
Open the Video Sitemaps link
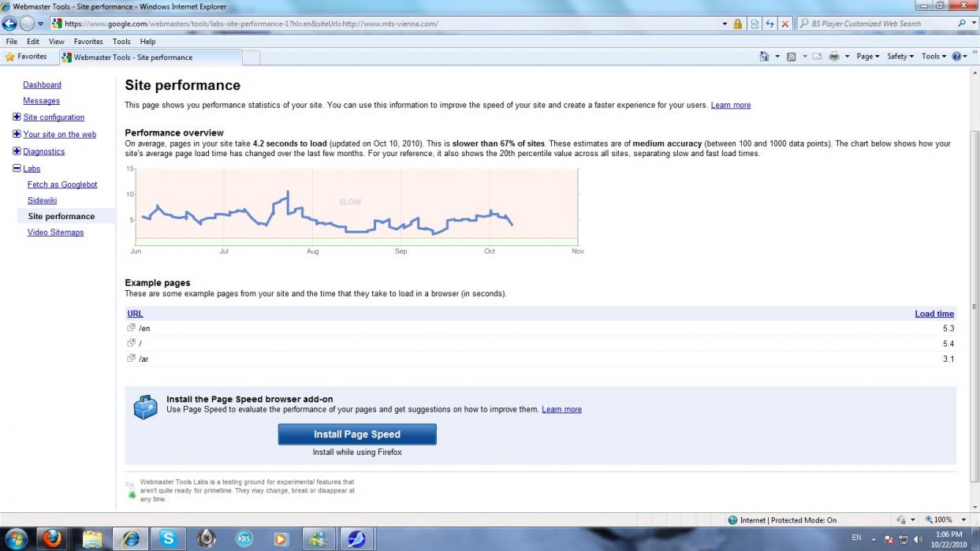pos(55,233)
